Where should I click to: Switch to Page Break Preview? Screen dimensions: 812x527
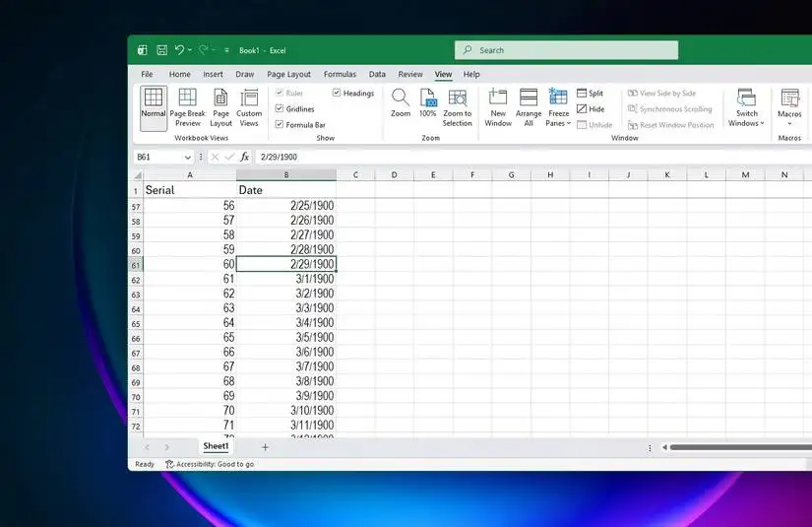coord(187,107)
